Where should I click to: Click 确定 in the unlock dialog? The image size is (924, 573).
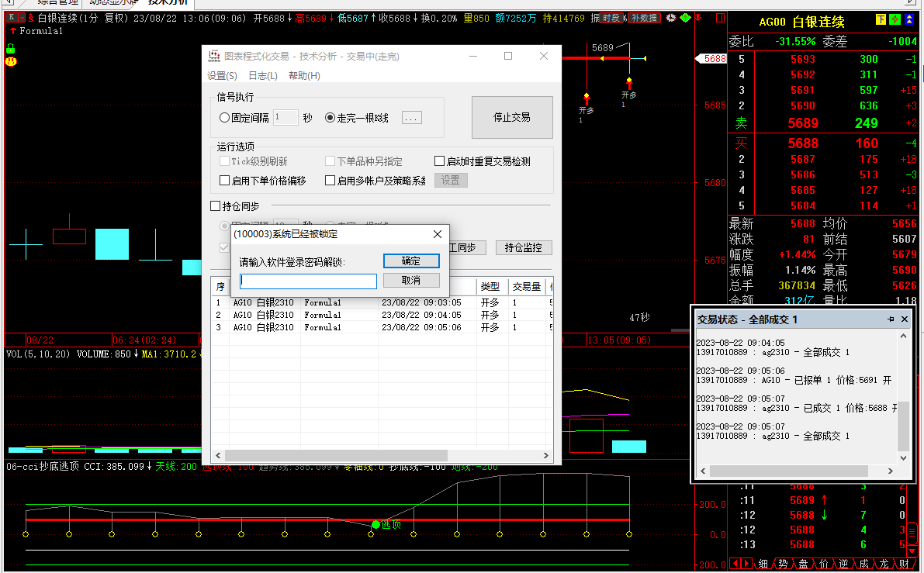pos(411,261)
